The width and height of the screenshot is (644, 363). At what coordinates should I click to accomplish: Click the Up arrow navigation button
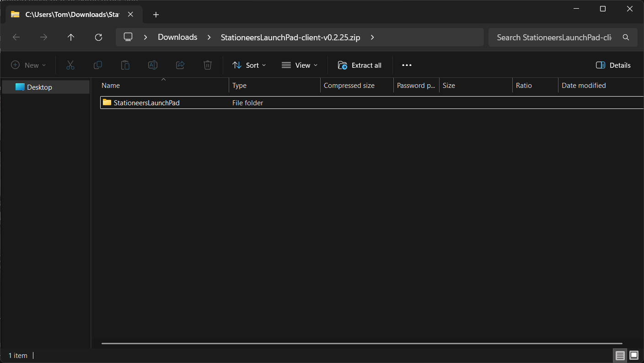tap(70, 38)
